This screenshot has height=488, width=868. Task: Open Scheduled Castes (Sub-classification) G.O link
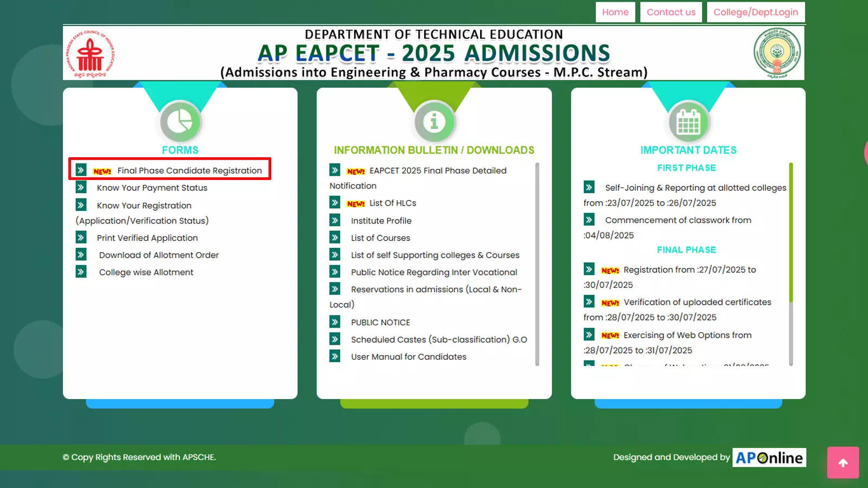click(x=439, y=339)
